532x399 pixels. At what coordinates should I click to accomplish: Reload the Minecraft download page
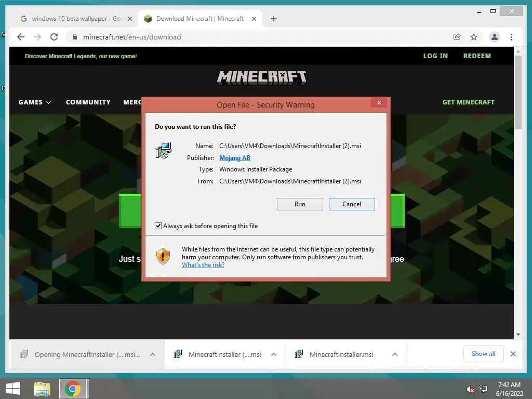[x=54, y=37]
